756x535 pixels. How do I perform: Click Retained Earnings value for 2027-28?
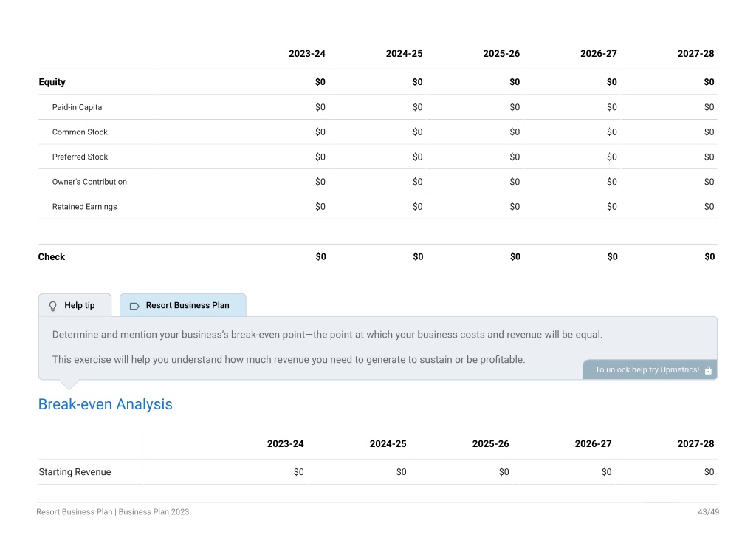[709, 206]
